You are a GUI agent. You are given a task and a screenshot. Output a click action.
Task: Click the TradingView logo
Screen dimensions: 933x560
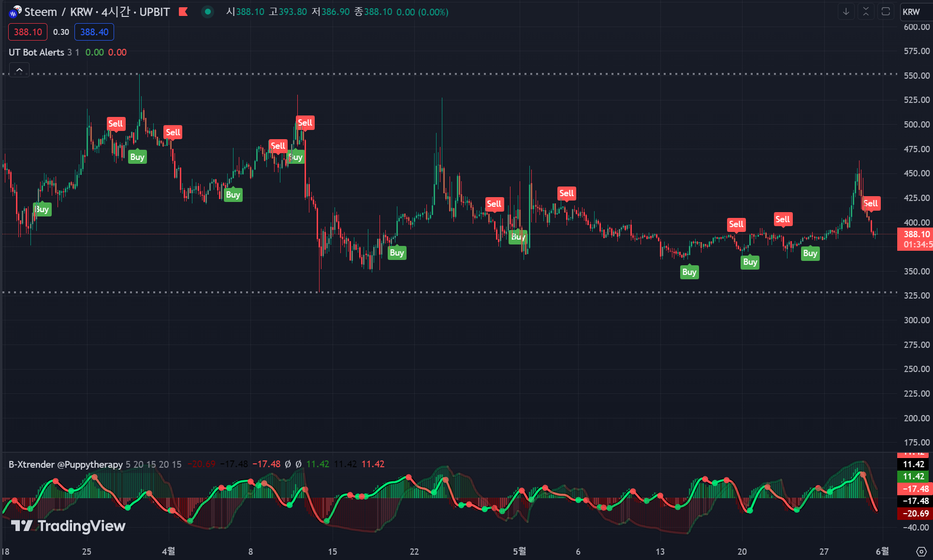pyautogui.click(x=68, y=526)
